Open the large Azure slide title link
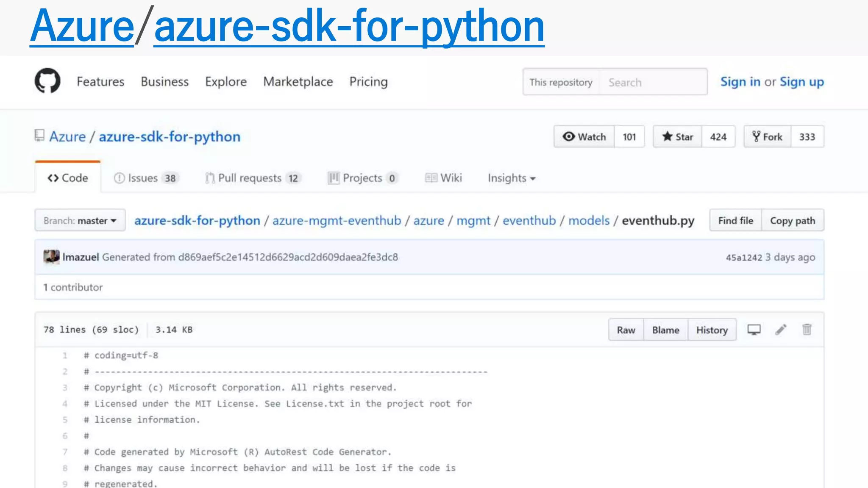The image size is (868, 488). 82,26
